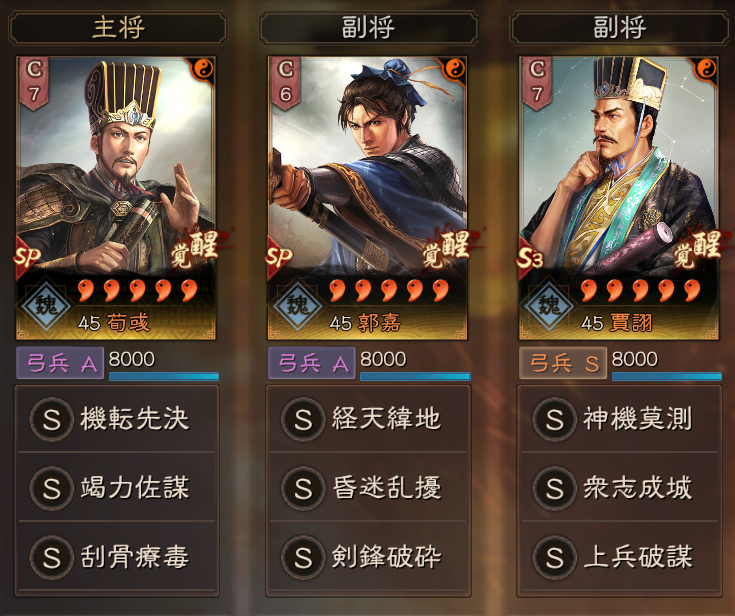Select the 主将 header tab
Viewport: 735px width, 616px height.
tap(118, 29)
